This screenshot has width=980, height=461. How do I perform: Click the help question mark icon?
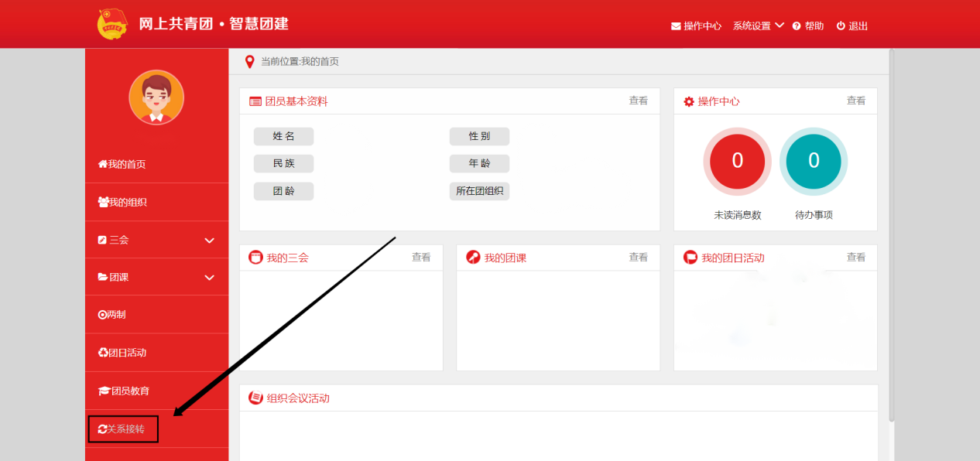click(x=796, y=26)
